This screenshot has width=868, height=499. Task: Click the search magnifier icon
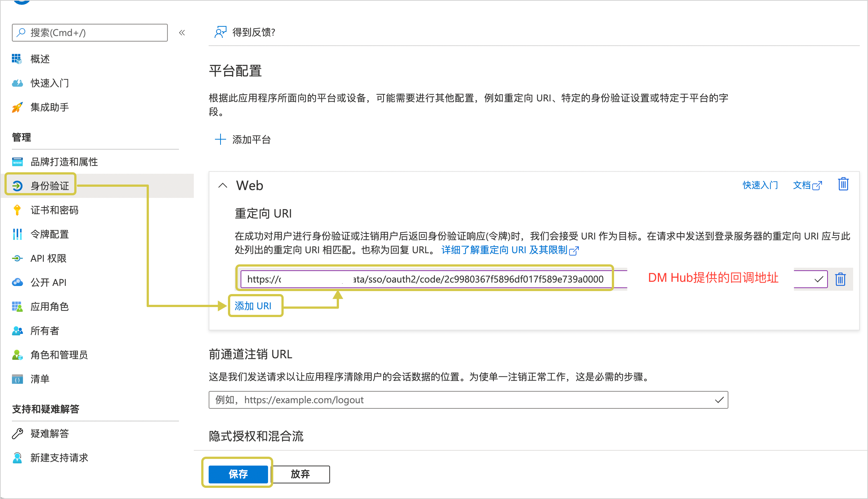[x=21, y=33]
